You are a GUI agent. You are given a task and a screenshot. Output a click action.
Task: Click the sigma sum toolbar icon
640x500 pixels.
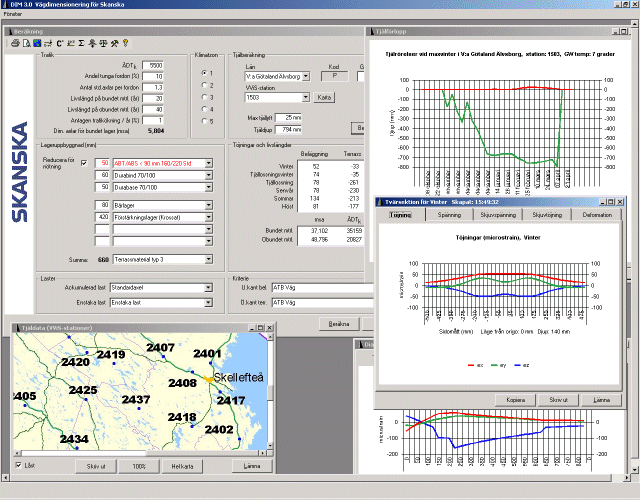[x=81, y=43]
